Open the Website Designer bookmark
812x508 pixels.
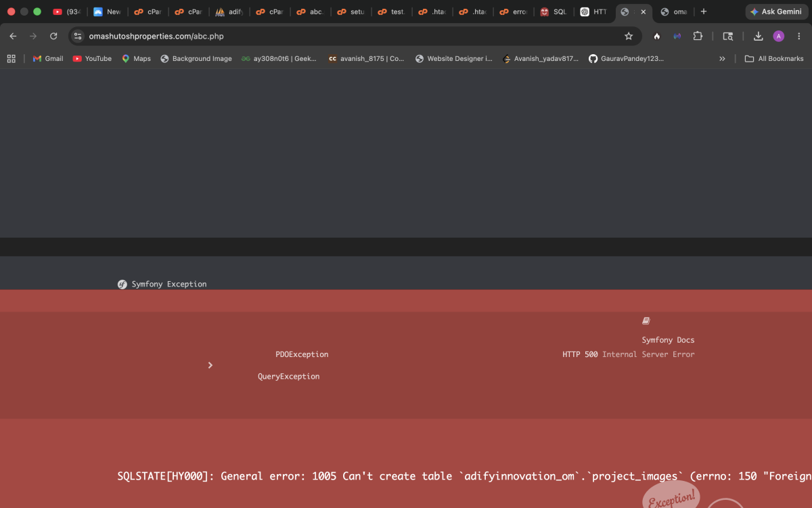[454, 59]
